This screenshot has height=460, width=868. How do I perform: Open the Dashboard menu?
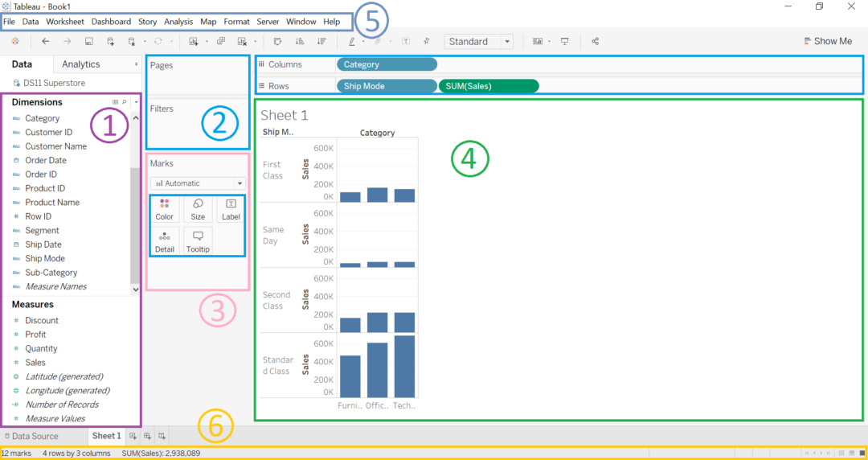pyautogui.click(x=111, y=22)
